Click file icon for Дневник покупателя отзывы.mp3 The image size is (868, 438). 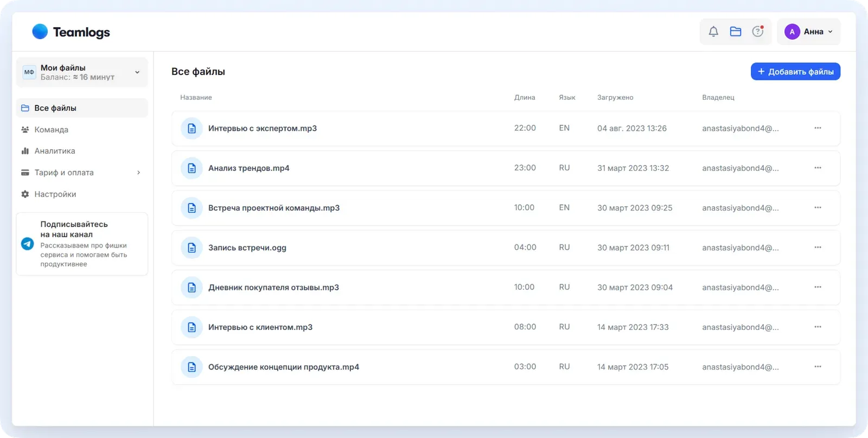coord(192,288)
